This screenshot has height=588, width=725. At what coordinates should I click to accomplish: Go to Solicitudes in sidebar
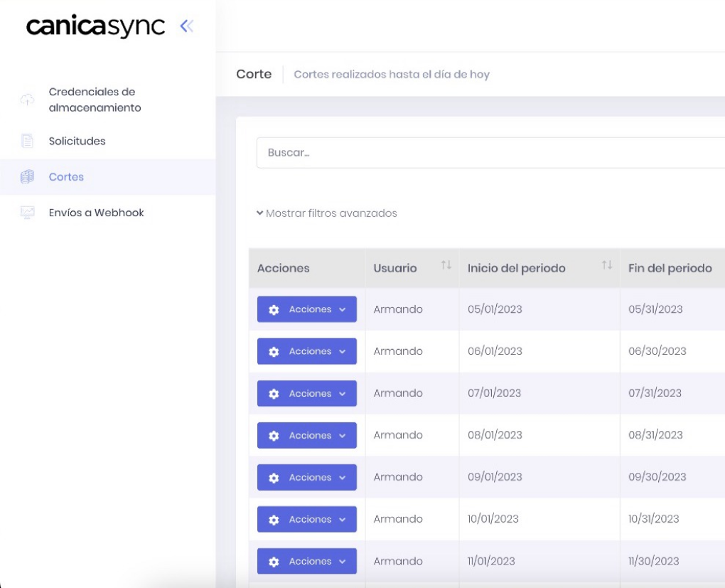click(77, 141)
